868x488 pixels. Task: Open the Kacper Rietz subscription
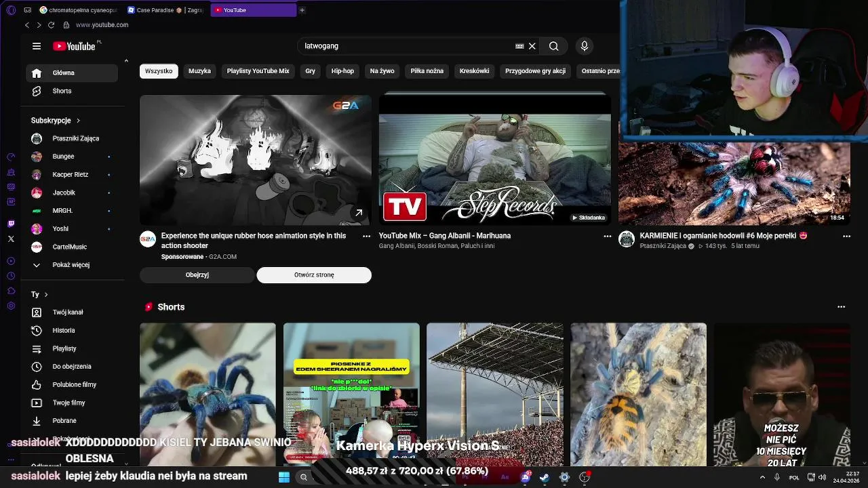(x=71, y=175)
